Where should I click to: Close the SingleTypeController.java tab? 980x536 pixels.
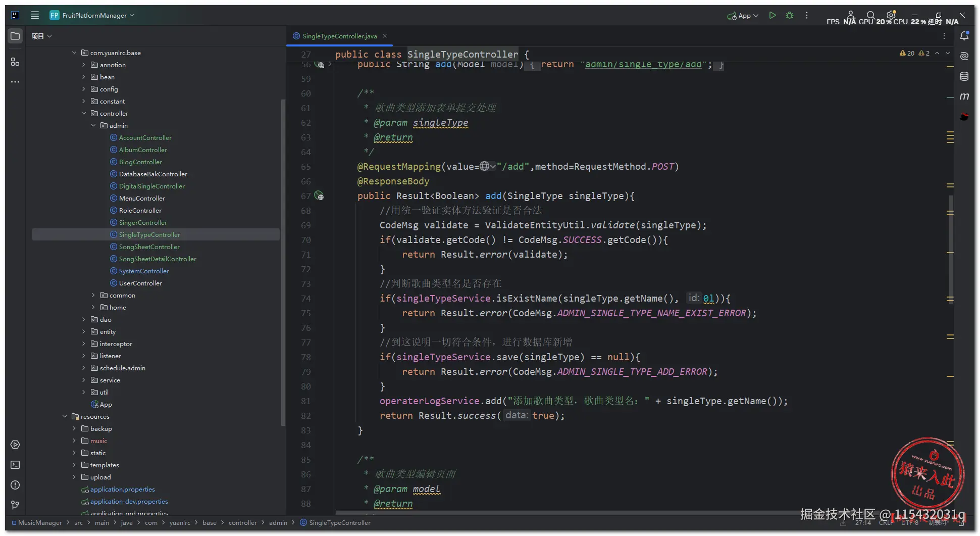[385, 36]
